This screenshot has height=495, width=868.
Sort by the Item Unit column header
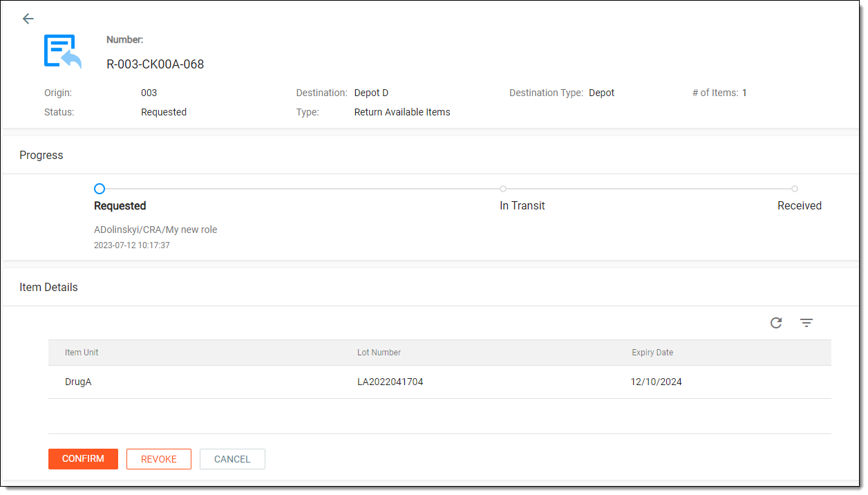pos(82,353)
